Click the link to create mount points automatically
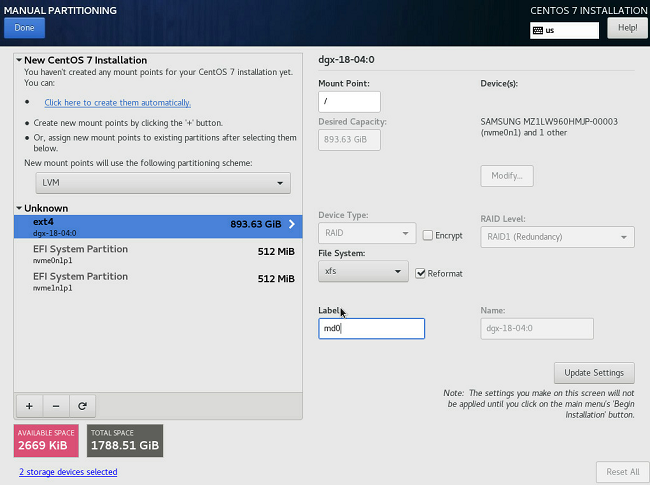 [x=117, y=102]
